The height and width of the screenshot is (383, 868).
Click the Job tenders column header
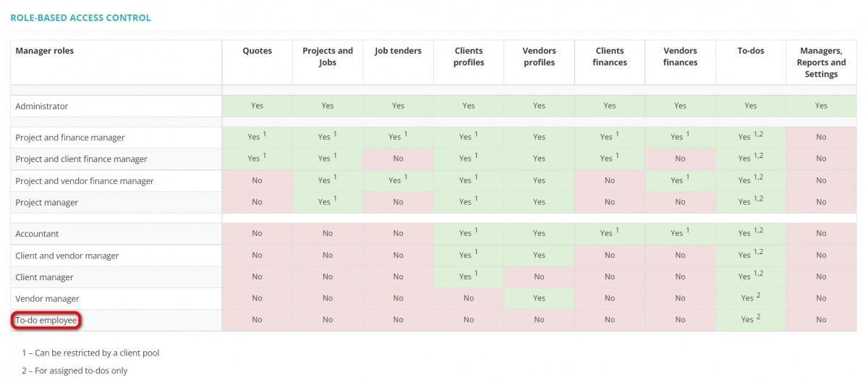[398, 51]
